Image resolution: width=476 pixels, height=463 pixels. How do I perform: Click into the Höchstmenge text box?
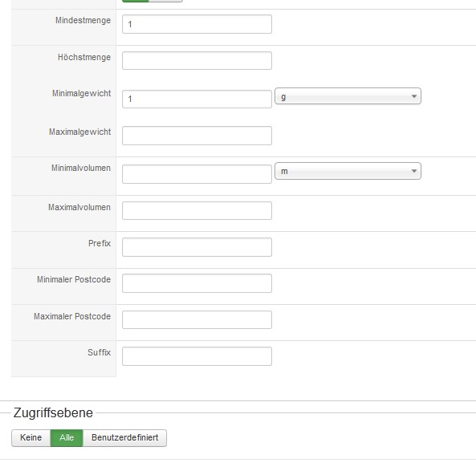[197, 61]
